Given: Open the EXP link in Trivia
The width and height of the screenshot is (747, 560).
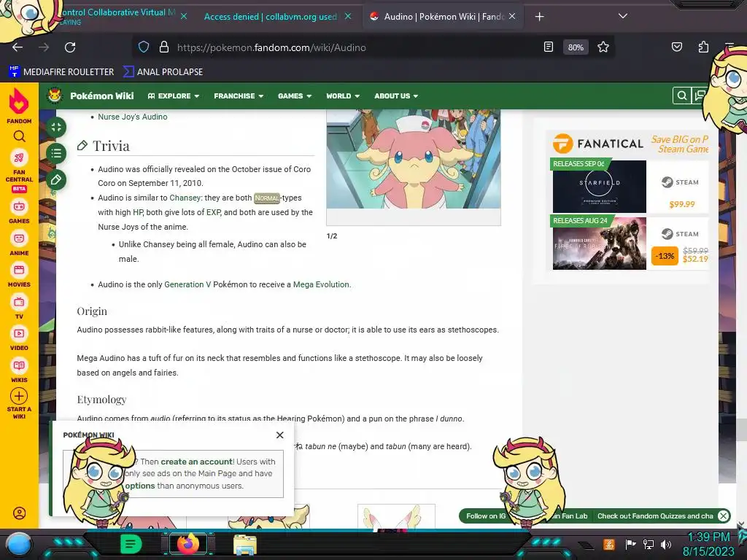Looking at the screenshot, I should pyautogui.click(x=214, y=212).
